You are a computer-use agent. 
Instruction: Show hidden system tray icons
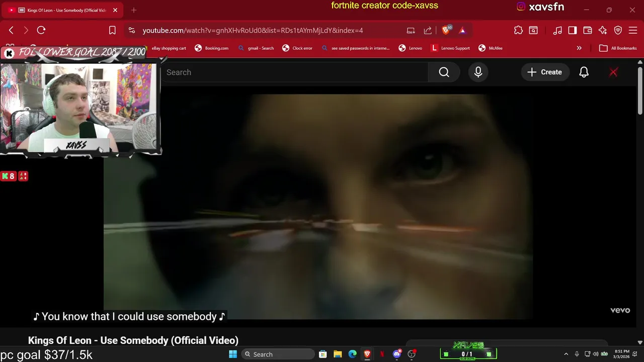pyautogui.click(x=566, y=354)
